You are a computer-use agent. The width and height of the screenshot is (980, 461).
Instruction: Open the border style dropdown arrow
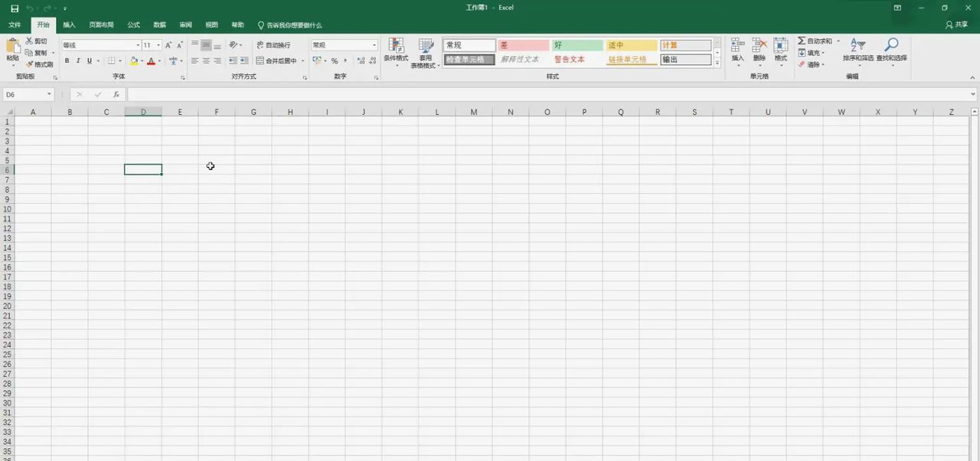pos(120,60)
